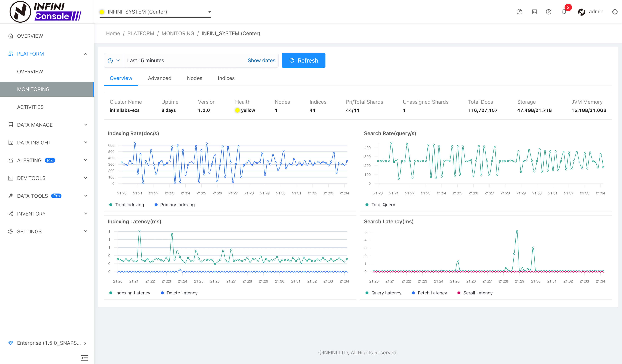The image size is (622, 364).
Task: Click the Refresh button
Action: (304, 60)
